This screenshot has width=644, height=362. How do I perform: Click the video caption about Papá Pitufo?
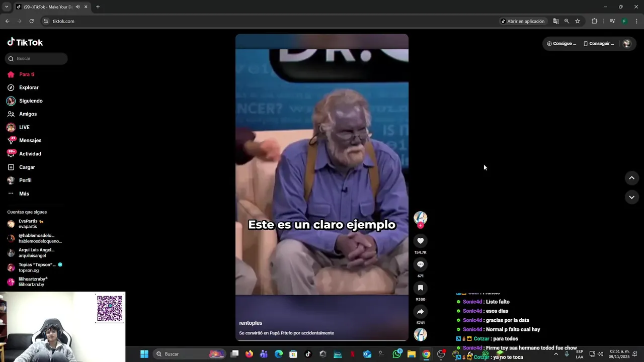(286, 333)
